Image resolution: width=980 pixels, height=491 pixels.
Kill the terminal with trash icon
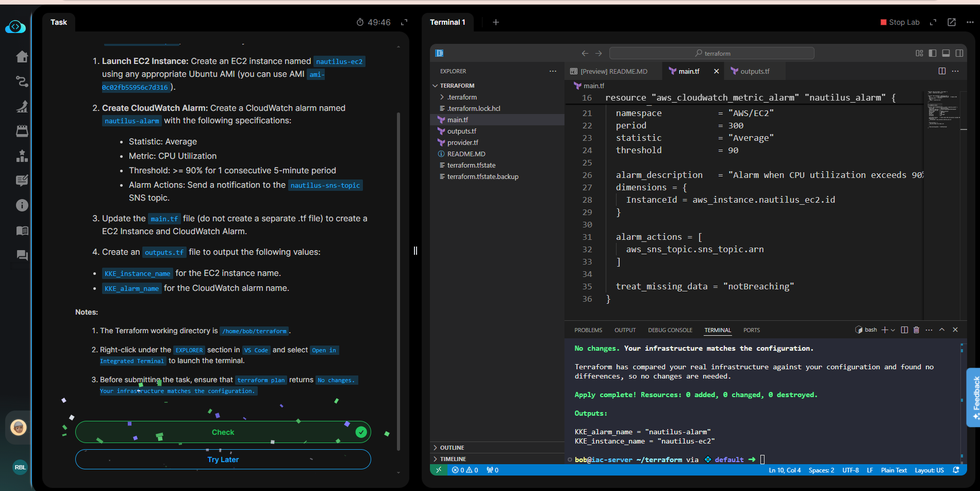916,330
